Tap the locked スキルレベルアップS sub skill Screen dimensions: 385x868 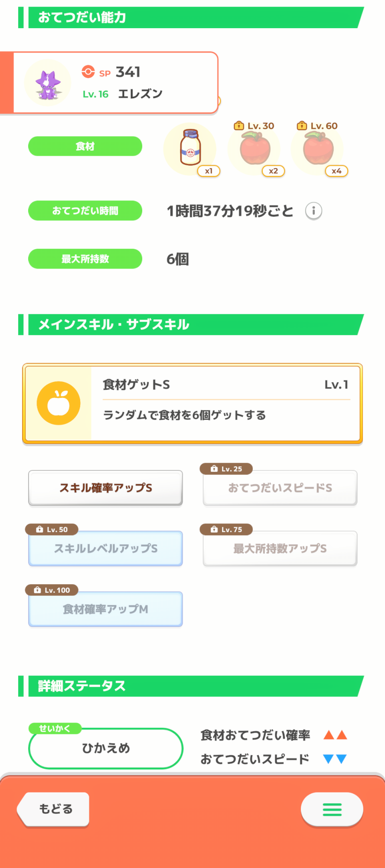(x=105, y=549)
